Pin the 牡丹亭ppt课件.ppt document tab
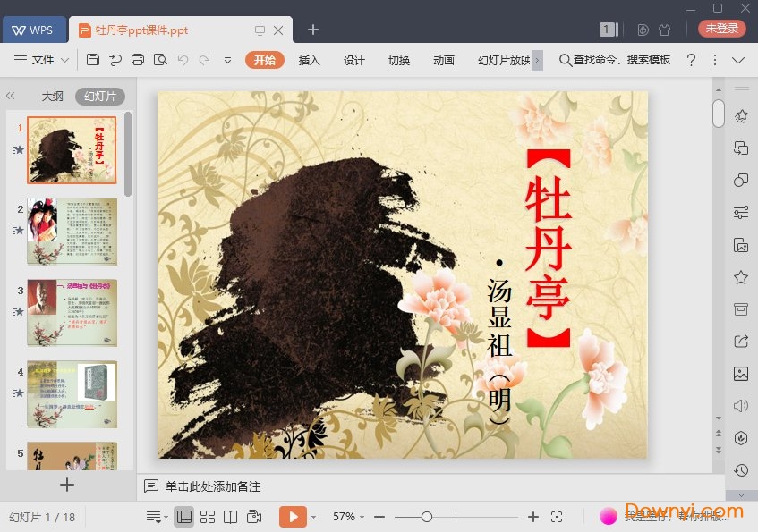The image size is (758, 532). pyautogui.click(x=260, y=30)
